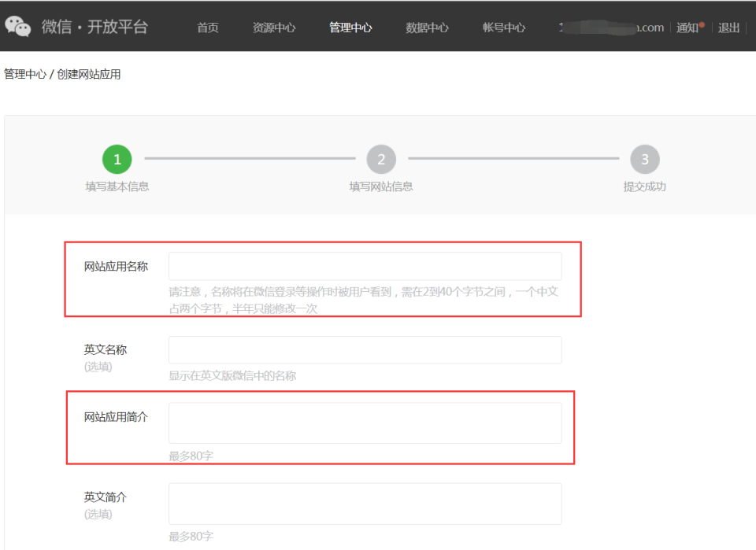
Task: Click the red notification dot
Action: click(x=702, y=24)
